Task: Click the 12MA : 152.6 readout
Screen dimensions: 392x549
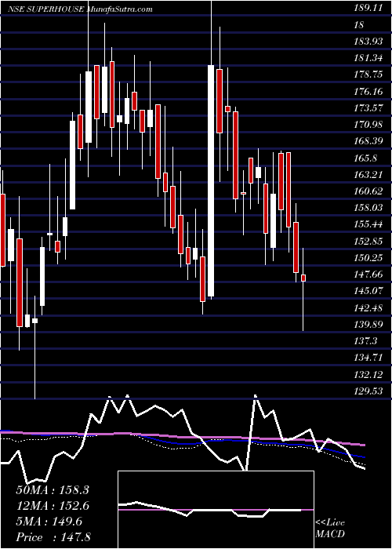Action: click(53, 506)
